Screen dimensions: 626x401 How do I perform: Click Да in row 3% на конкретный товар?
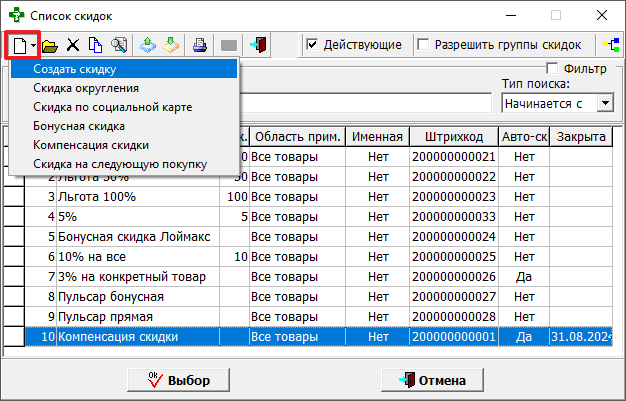(x=524, y=276)
